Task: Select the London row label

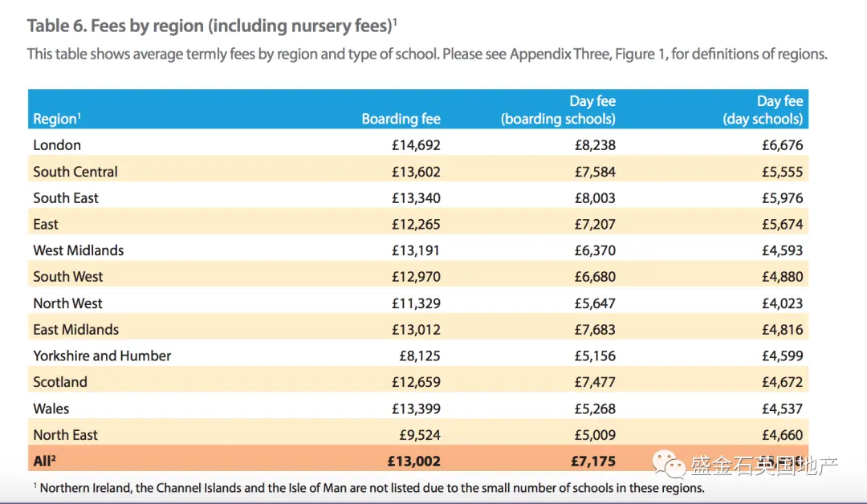Action: pos(57,144)
